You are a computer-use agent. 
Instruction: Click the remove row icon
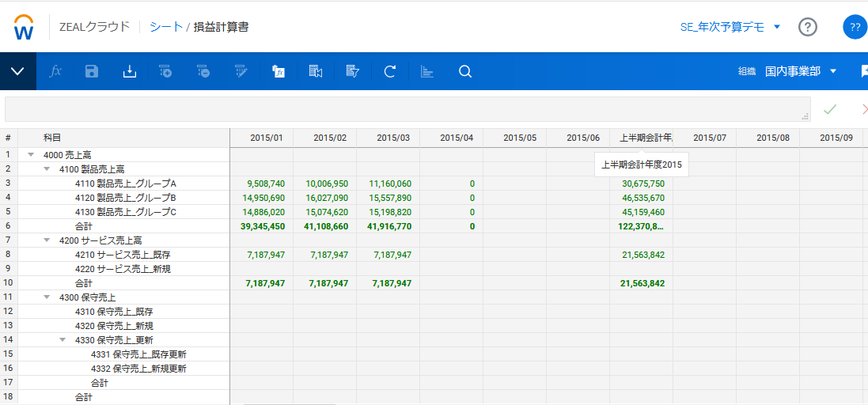tap(203, 71)
